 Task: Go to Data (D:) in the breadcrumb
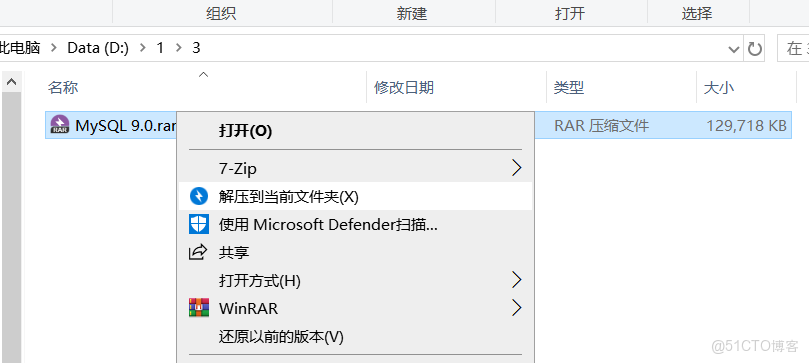pos(98,48)
